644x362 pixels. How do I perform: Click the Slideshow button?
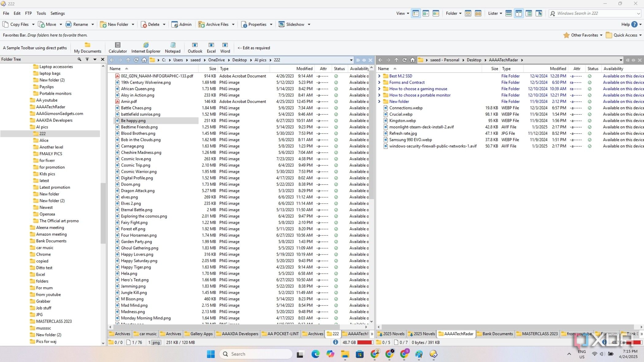coord(291,25)
